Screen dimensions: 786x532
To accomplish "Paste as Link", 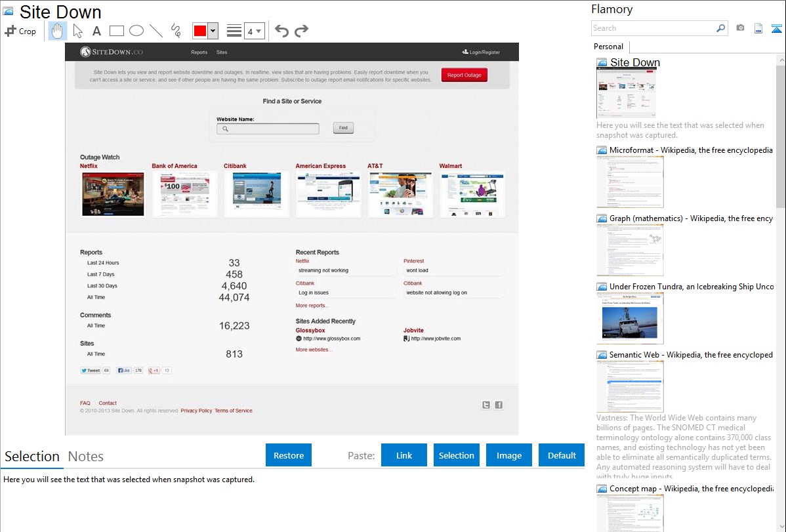I will point(404,455).
